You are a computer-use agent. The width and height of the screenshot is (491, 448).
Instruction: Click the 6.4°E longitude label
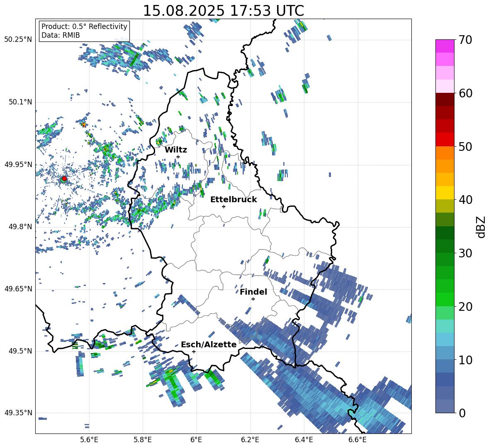pyautogui.click(x=304, y=440)
